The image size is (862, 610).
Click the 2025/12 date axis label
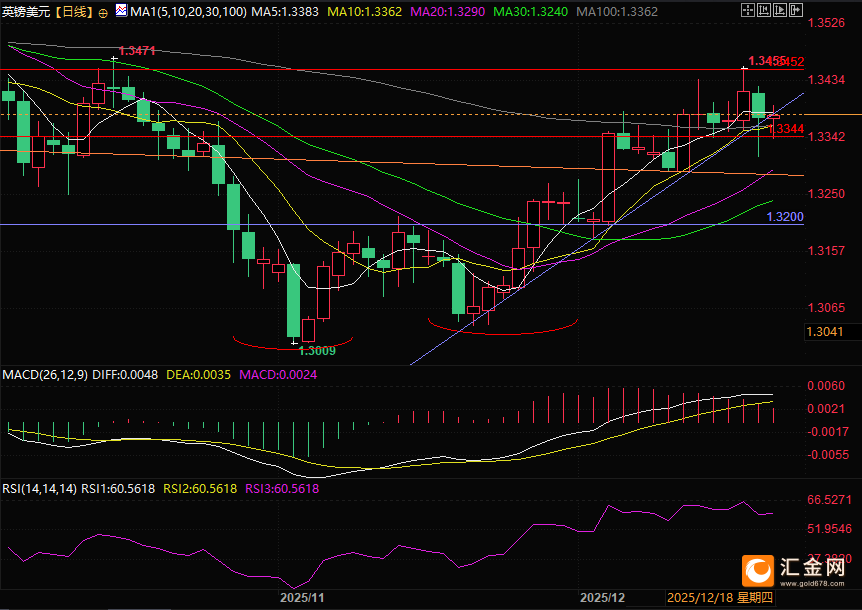pyautogui.click(x=603, y=597)
